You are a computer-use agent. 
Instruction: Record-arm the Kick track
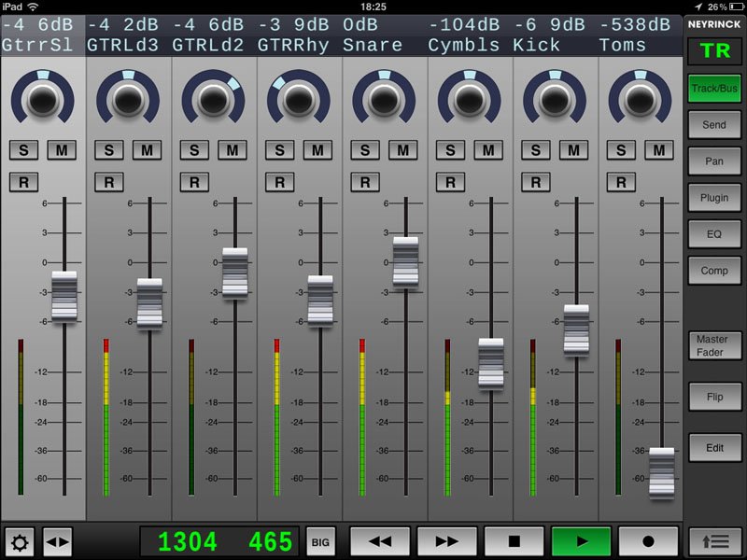[535, 182]
